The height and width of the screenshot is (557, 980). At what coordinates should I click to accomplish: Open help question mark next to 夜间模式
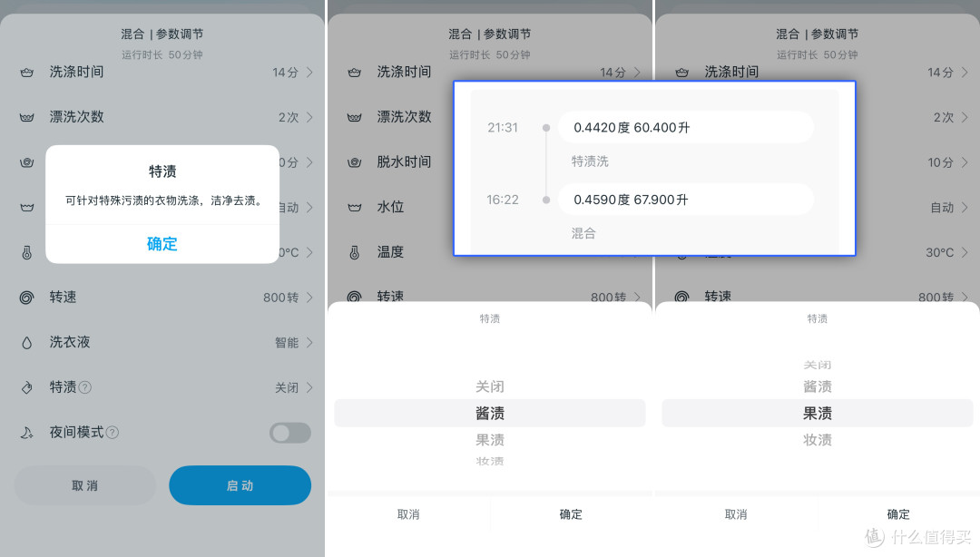(x=113, y=433)
